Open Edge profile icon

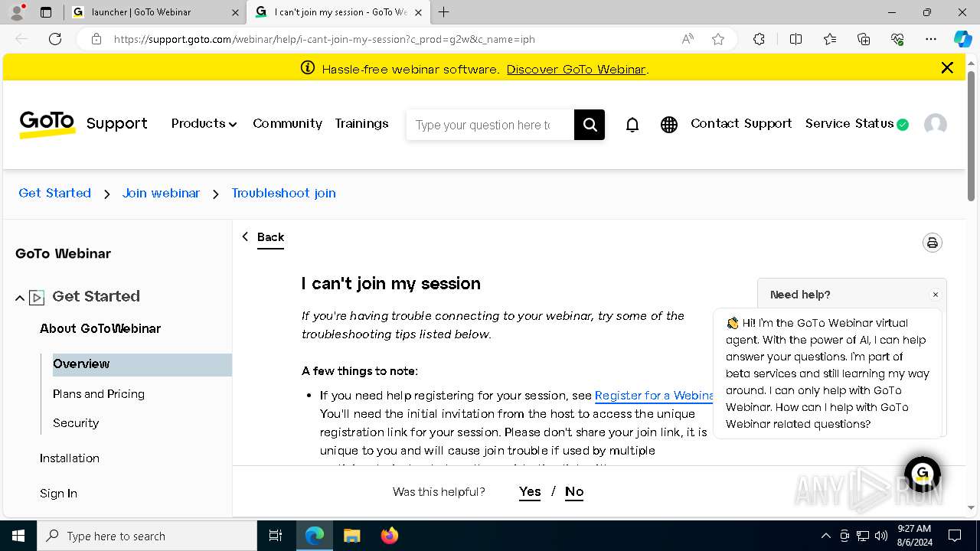click(x=17, y=12)
